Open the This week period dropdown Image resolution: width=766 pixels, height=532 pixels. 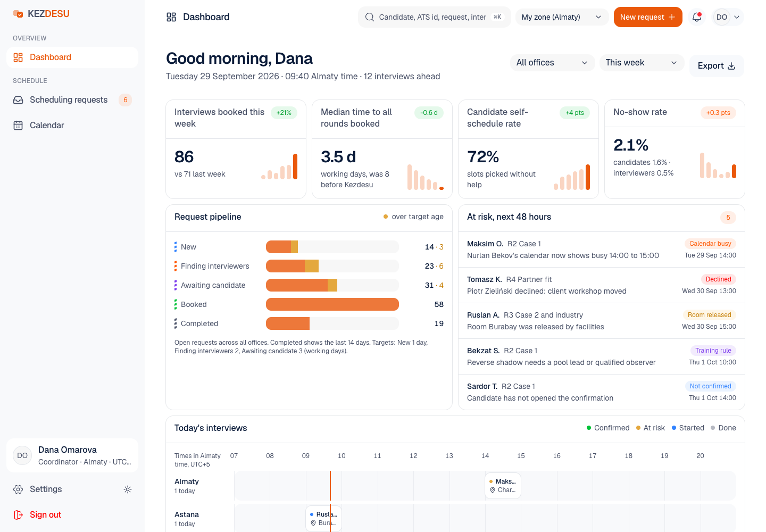[x=642, y=63]
